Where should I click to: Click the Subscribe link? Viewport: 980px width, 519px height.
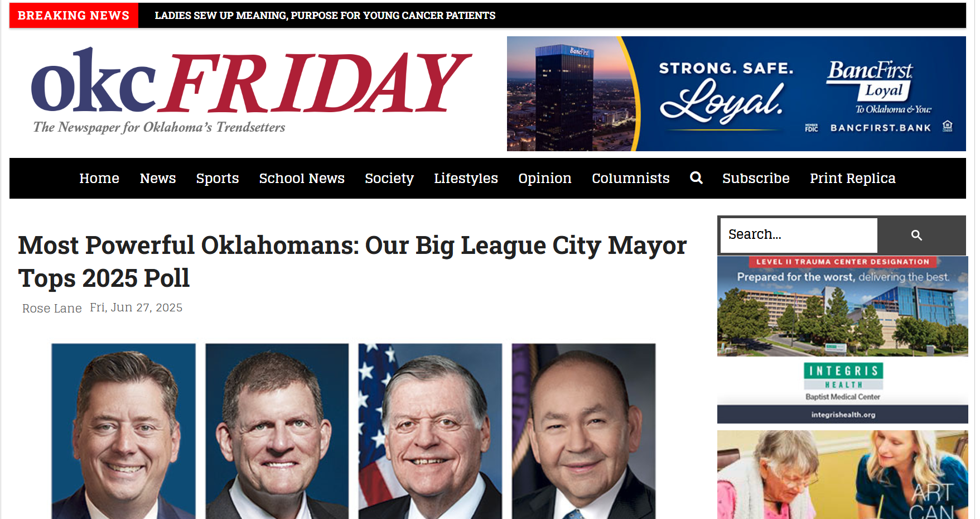pyautogui.click(x=756, y=178)
